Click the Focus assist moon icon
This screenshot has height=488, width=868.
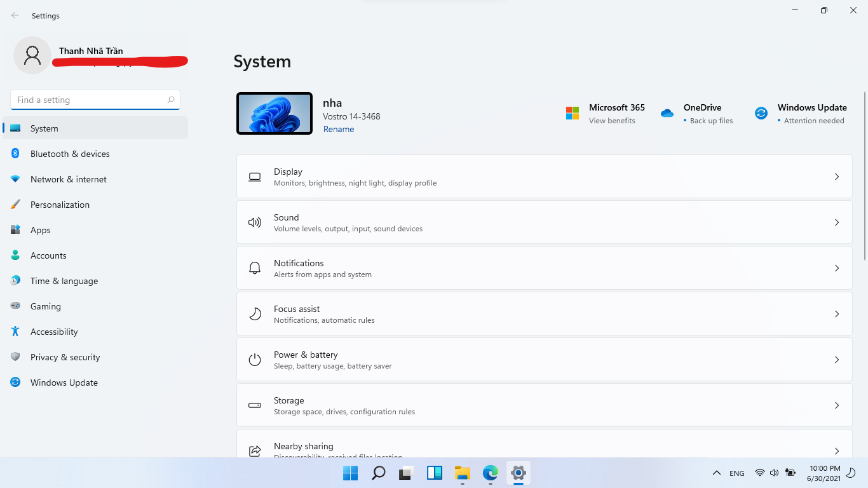tap(255, 314)
